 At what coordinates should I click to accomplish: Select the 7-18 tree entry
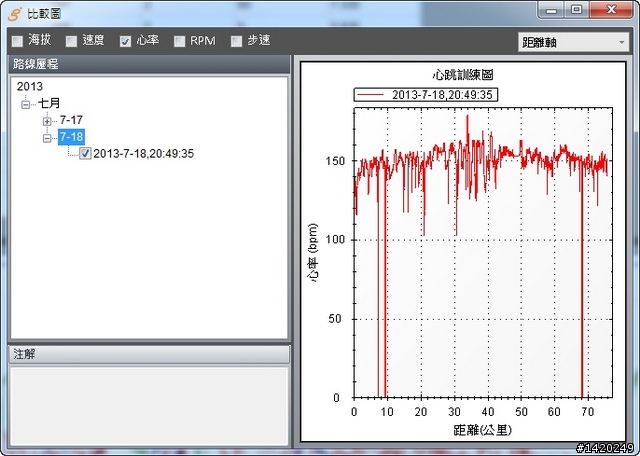(71, 137)
